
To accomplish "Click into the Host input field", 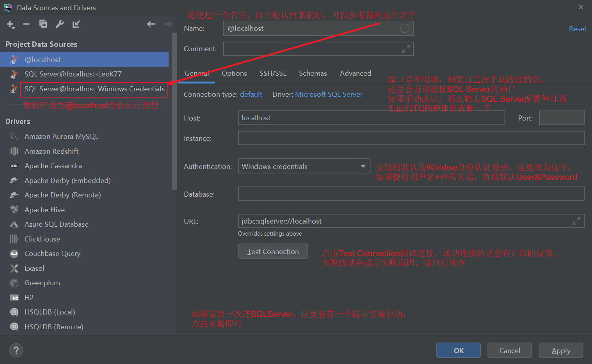I will pyautogui.click(x=372, y=117).
